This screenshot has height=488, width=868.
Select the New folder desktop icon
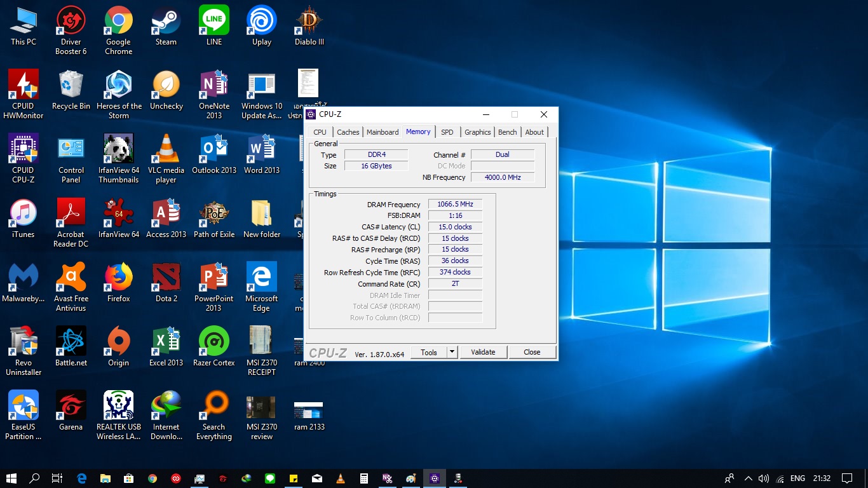tap(262, 219)
